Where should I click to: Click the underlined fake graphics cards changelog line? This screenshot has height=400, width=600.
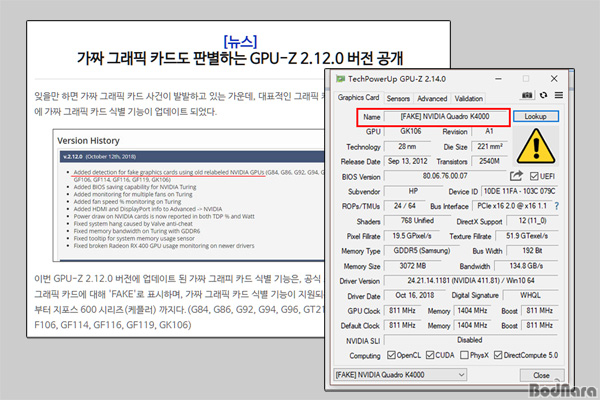169,172
